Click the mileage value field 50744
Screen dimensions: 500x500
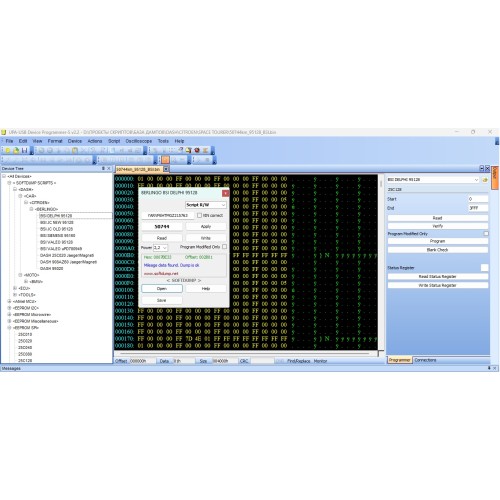[162, 227]
